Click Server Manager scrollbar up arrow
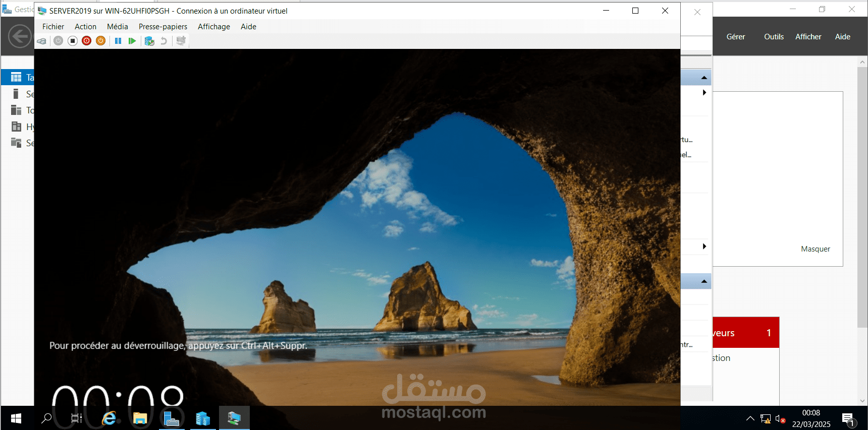 tap(862, 62)
